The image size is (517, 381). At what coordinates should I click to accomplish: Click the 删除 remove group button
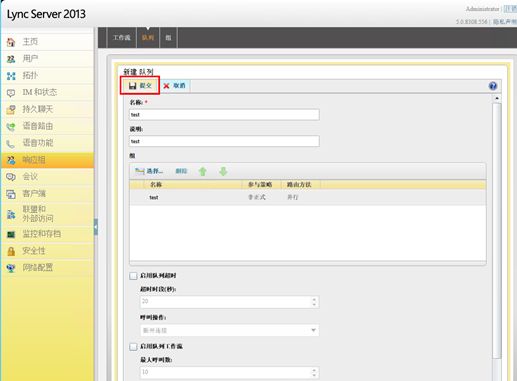181,171
